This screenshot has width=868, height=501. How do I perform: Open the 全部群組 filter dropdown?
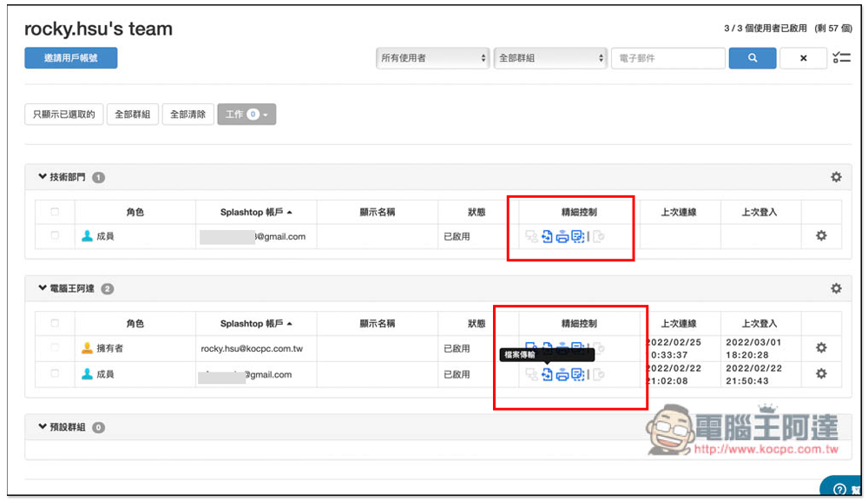coord(550,58)
